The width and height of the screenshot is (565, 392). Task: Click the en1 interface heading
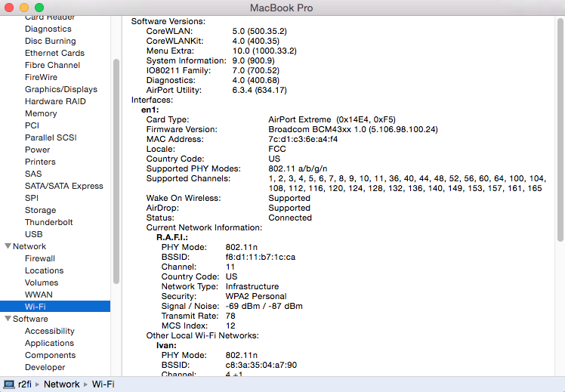coord(150,110)
